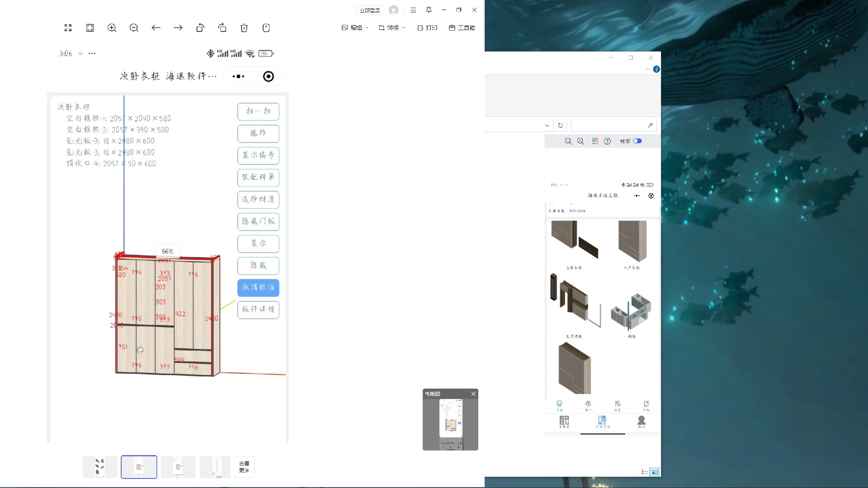Open the 转换 dropdown menu
The height and width of the screenshot is (488, 868).
click(392, 28)
